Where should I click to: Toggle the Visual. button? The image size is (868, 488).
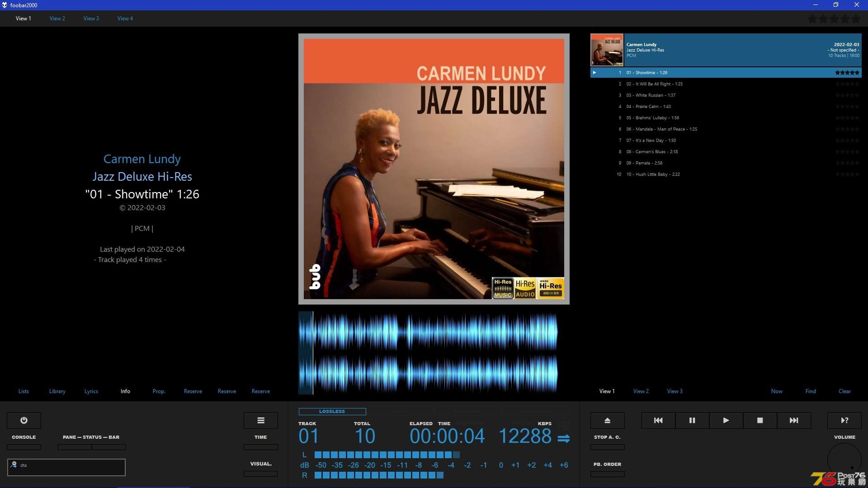[x=261, y=474]
